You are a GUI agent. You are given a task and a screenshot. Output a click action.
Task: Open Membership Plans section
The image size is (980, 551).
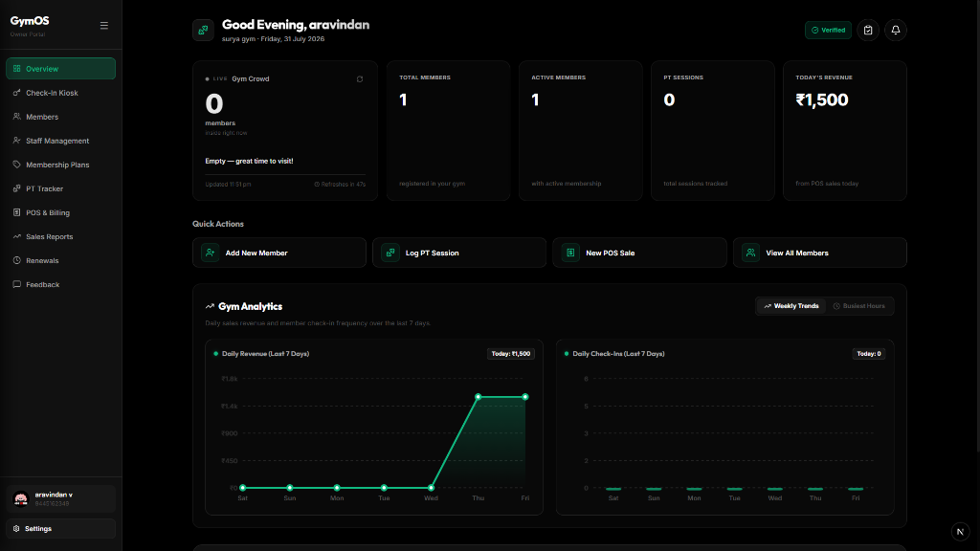click(x=60, y=165)
